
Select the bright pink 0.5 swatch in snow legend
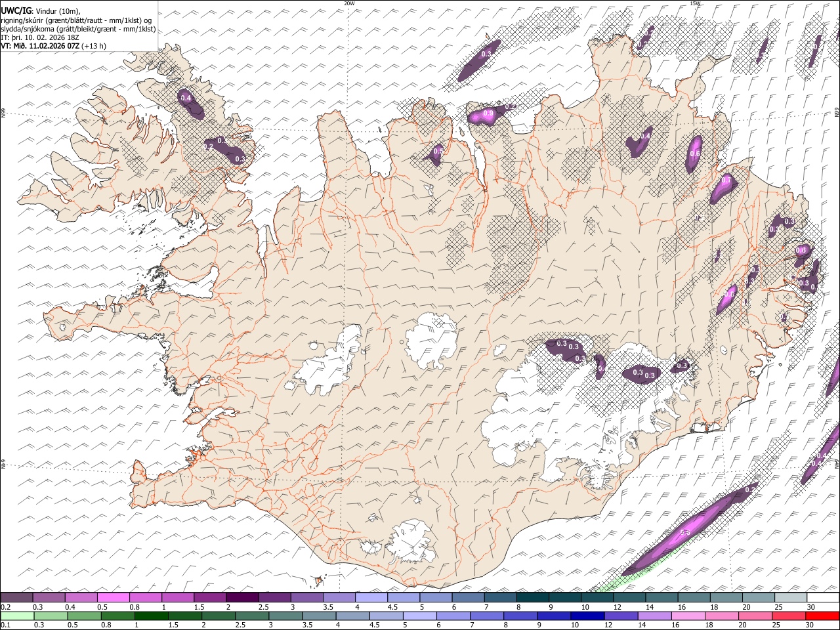click(114, 597)
